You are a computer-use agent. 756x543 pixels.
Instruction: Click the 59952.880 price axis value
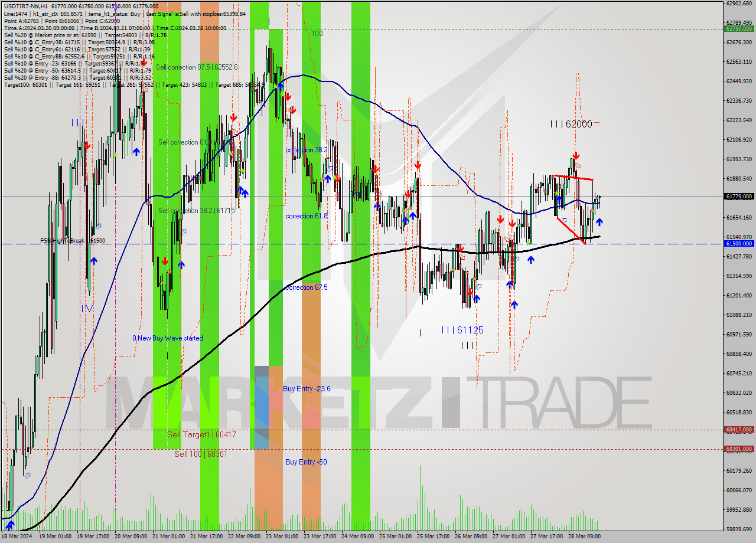click(x=739, y=510)
